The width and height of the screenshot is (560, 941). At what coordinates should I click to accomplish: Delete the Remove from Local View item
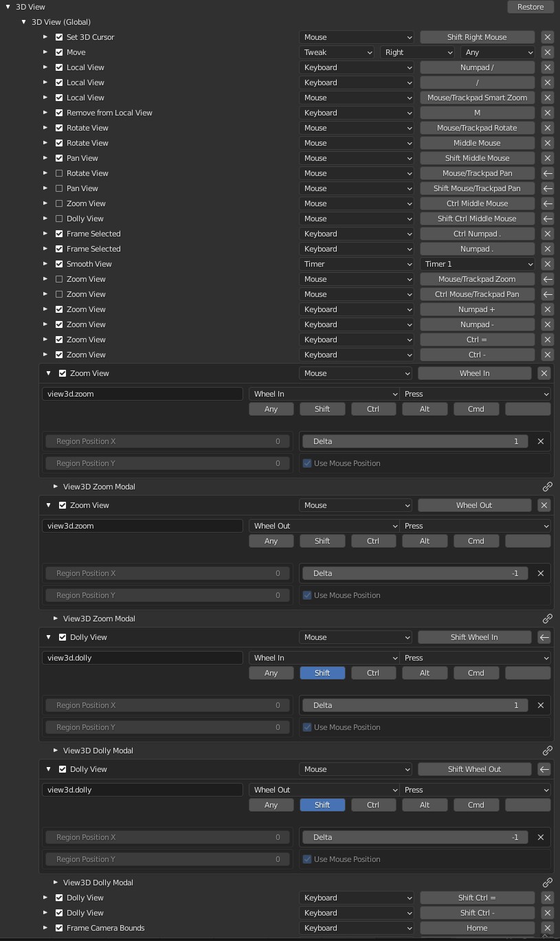(547, 113)
